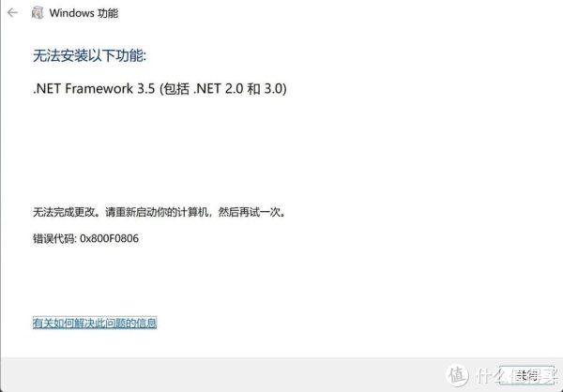Click the empty white area below the feature name
The width and height of the screenshot is (563, 392).
click(x=281, y=151)
